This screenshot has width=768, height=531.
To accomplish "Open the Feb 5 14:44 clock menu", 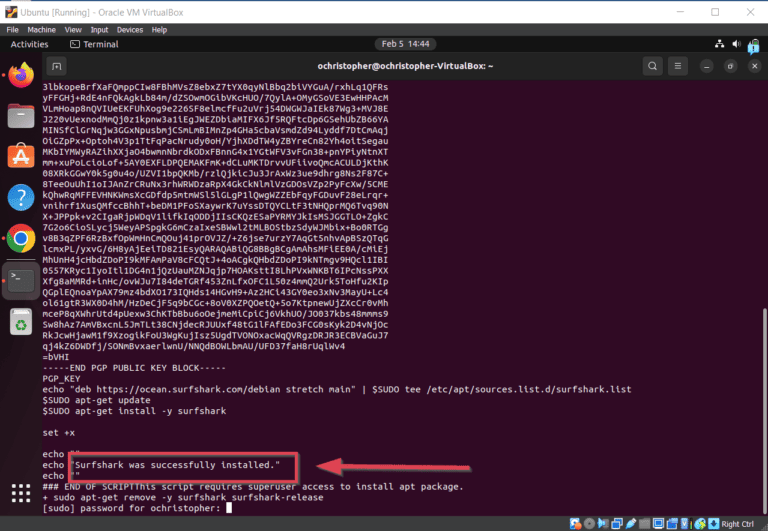I will [x=405, y=44].
